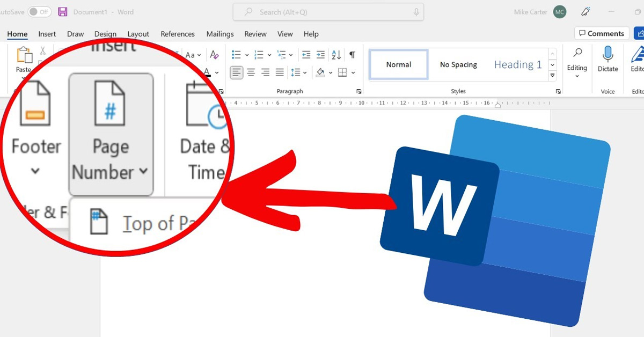Select Center alignment icon
The image size is (644, 337).
251,72
